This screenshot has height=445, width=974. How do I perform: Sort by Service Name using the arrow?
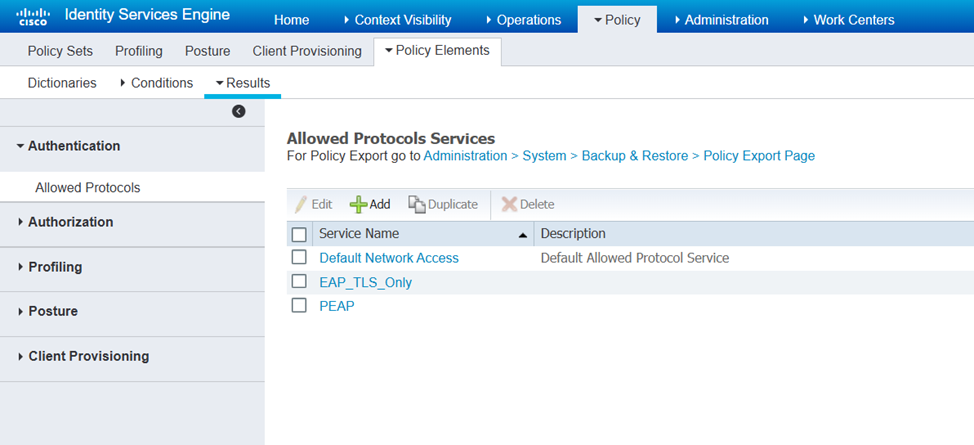coord(522,235)
